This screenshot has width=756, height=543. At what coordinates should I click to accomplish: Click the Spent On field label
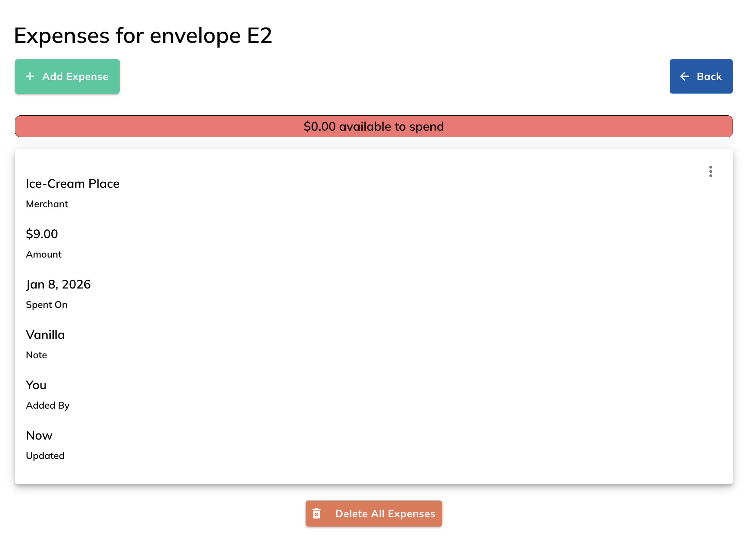click(x=47, y=305)
